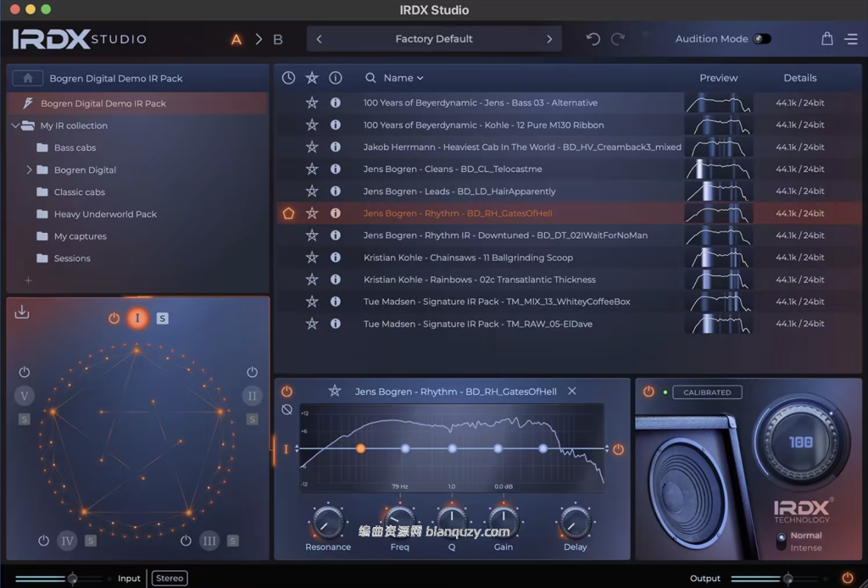Select IR slot V

24,396
